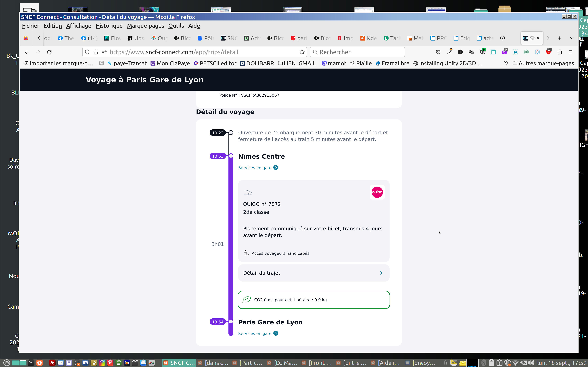Expand the Détail du trajet row
This screenshot has height=367, width=588.
313,273
